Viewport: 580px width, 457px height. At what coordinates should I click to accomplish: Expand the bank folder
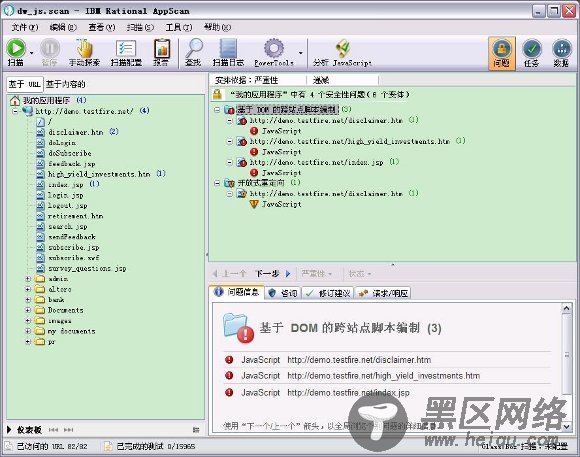click(x=28, y=299)
